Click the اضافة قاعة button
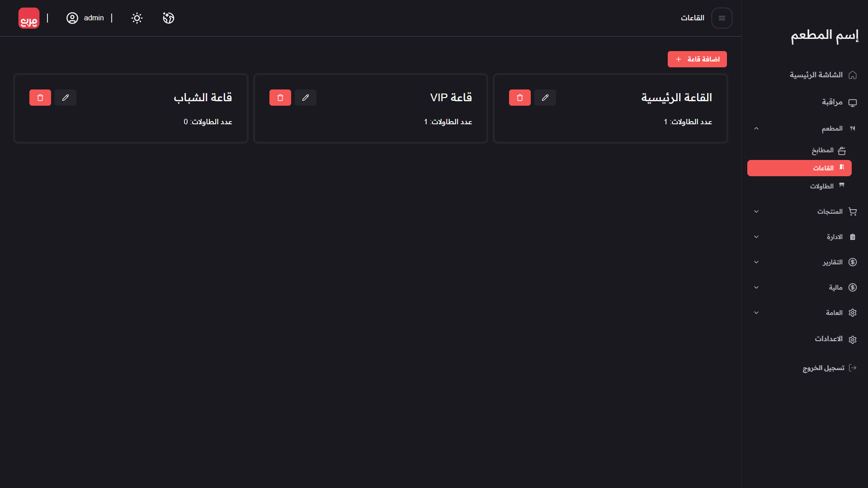Viewport: 868px width, 488px height. click(x=697, y=59)
